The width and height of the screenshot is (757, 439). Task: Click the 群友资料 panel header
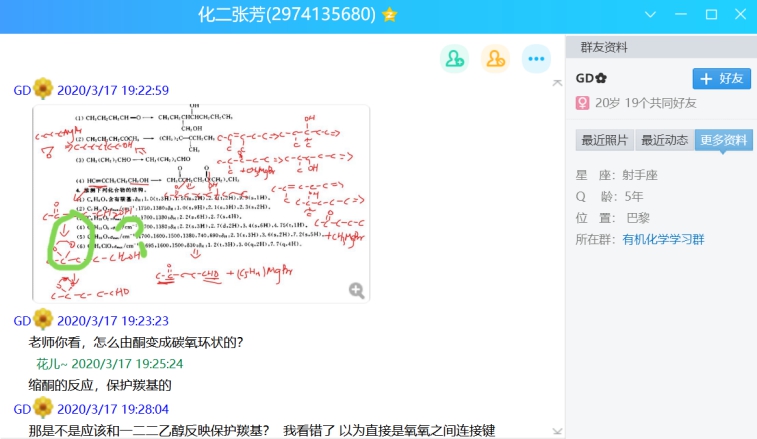tap(604, 48)
